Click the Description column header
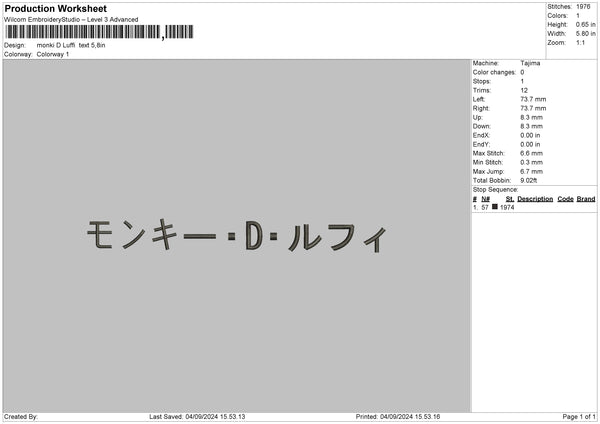The image size is (600, 424). pyautogui.click(x=535, y=199)
